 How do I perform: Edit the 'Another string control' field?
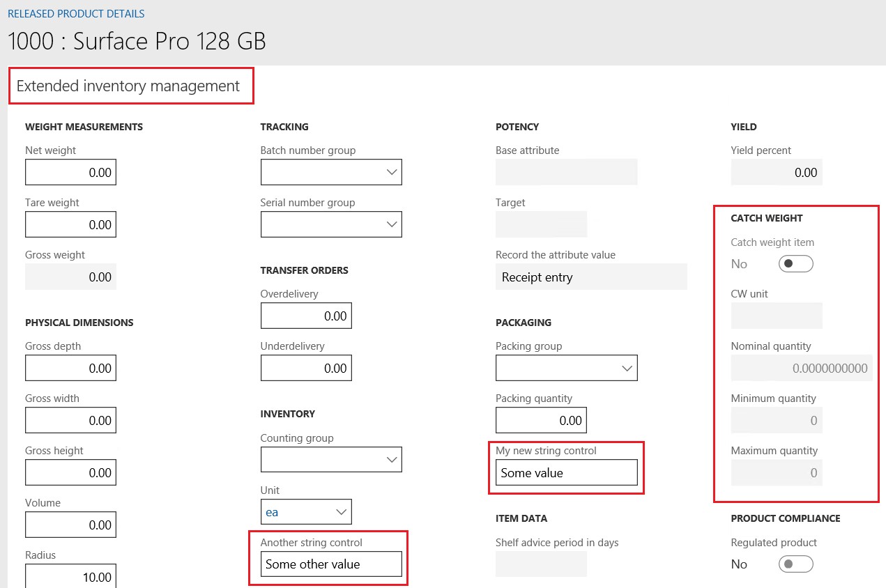(x=330, y=564)
